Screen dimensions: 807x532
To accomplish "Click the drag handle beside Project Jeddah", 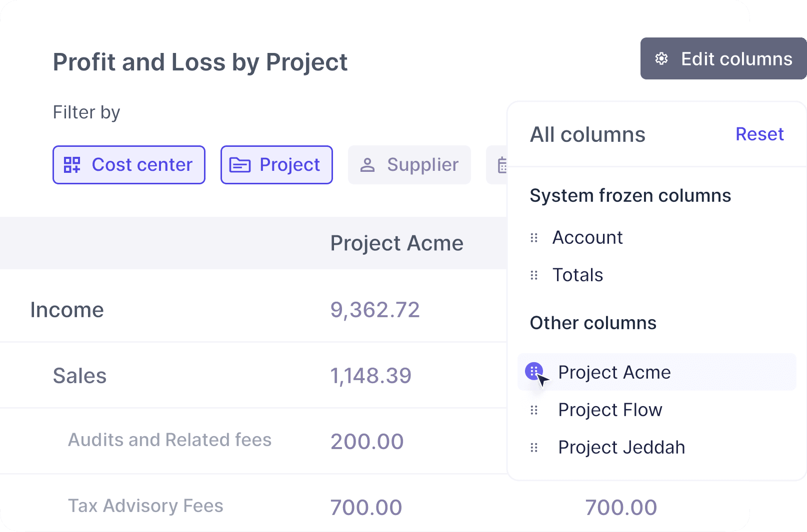I will [x=533, y=447].
